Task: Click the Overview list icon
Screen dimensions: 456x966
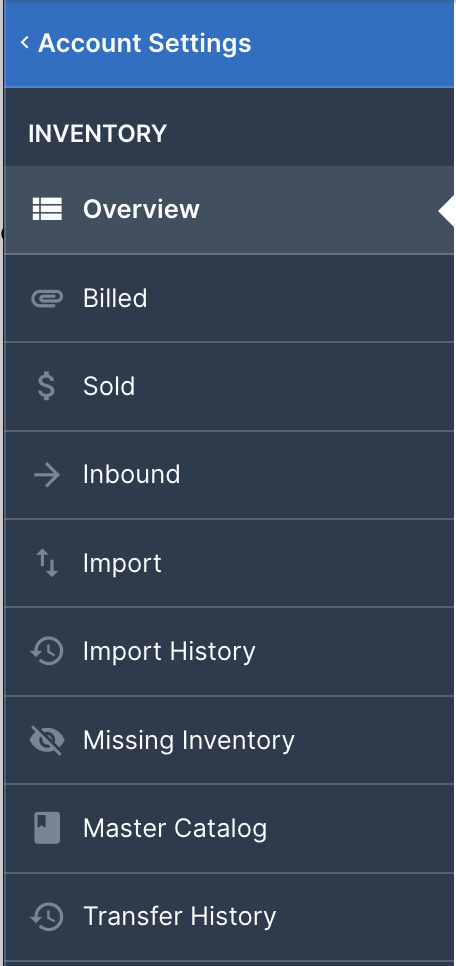Action: click(47, 209)
